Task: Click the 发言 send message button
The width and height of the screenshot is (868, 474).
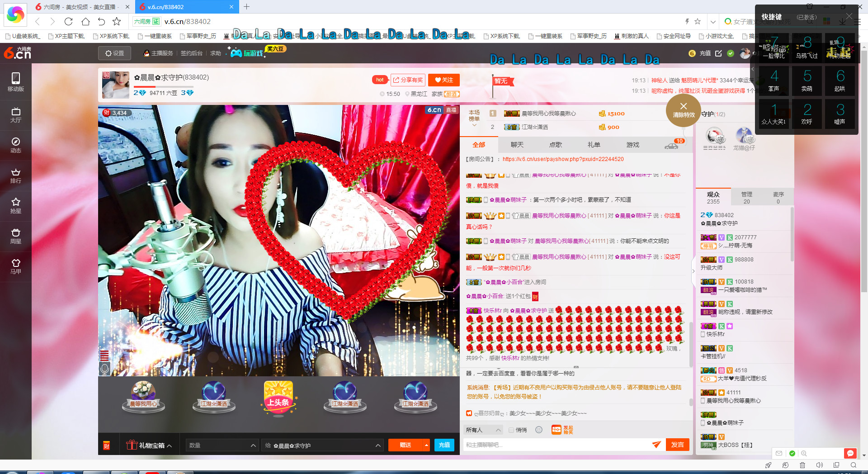Action: (x=677, y=445)
